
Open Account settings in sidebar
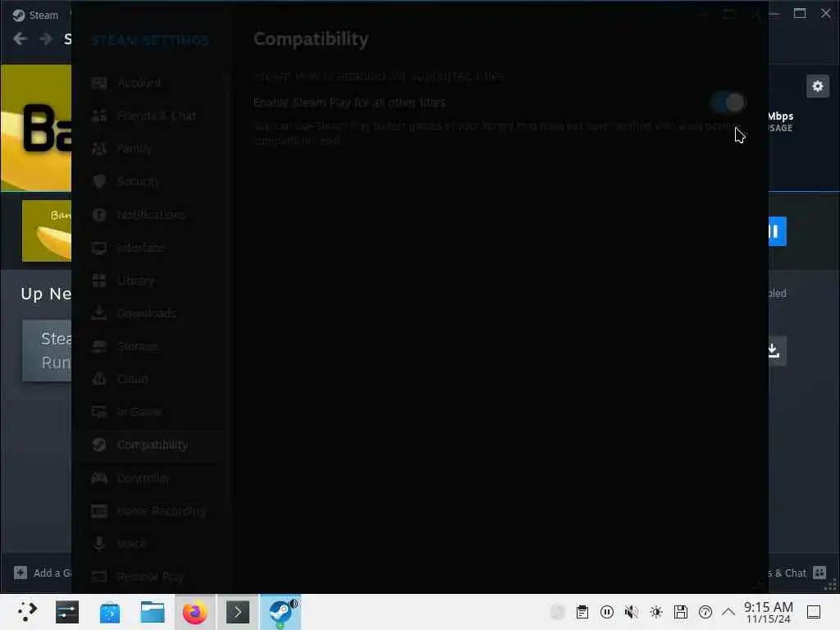(x=151, y=83)
